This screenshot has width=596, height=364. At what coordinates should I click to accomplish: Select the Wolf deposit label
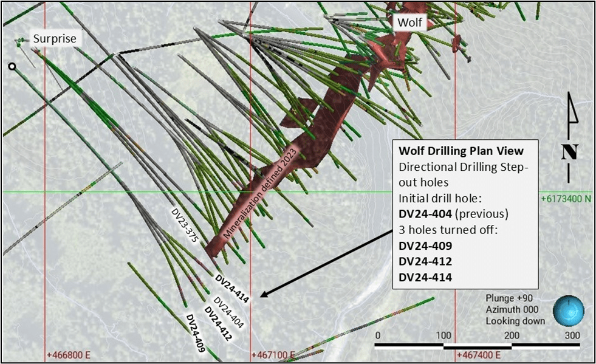410,23
